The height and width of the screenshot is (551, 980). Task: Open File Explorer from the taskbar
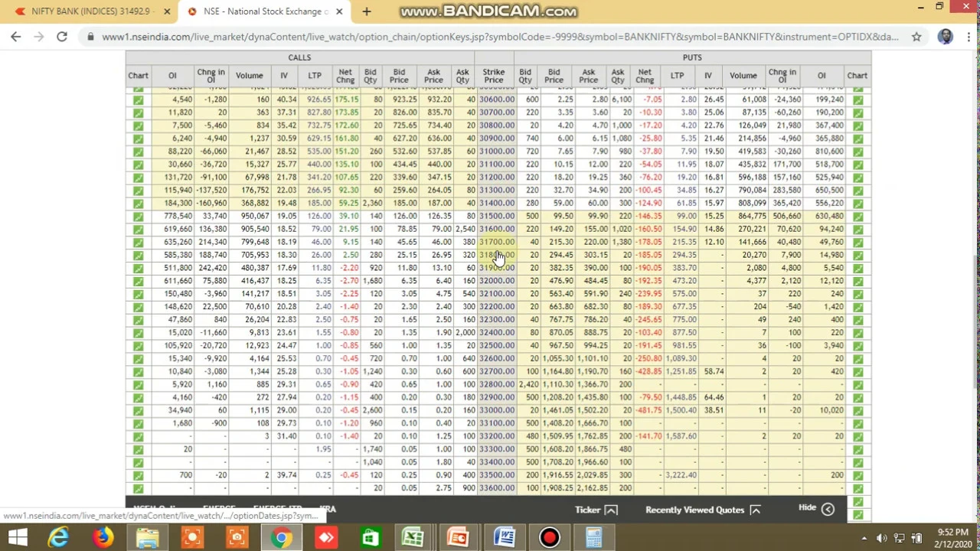pos(147,538)
